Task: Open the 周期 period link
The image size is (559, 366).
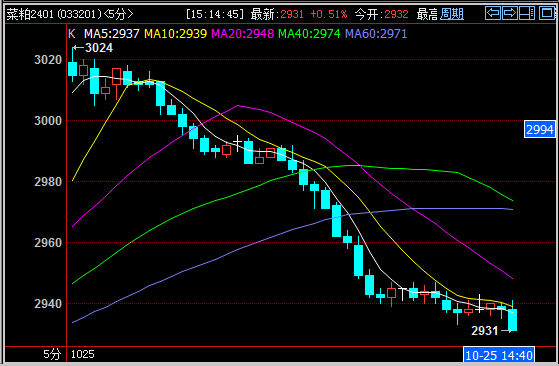Action: point(452,14)
